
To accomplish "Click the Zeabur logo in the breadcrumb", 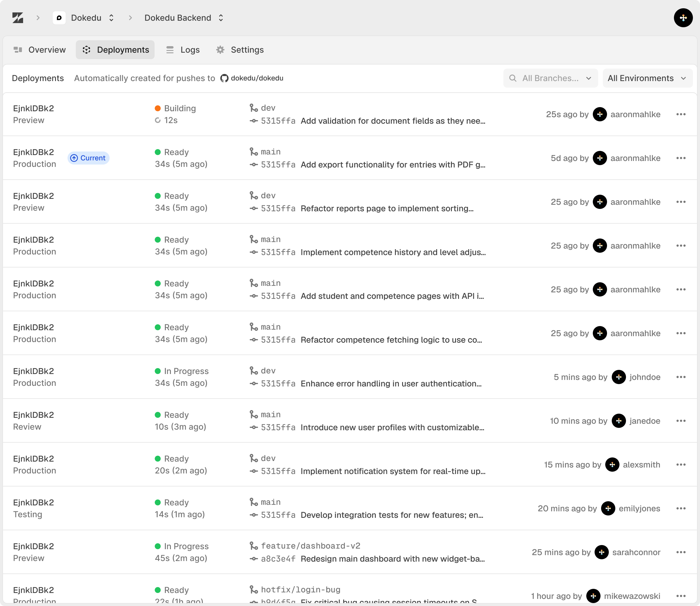I will [x=19, y=17].
